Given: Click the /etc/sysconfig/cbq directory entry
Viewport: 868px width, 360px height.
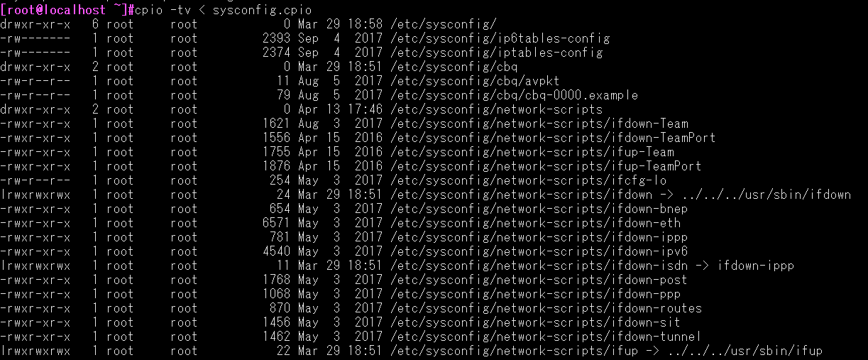Looking at the screenshot, I should [x=454, y=67].
